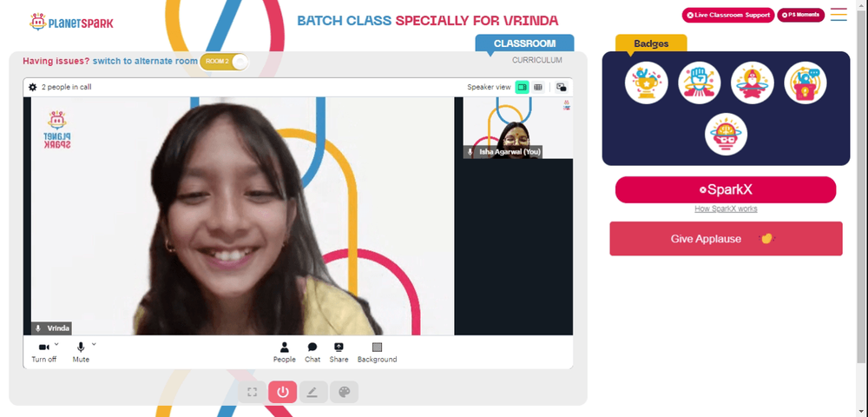The width and height of the screenshot is (868, 417).
Task: Mute the microphone icon
Action: 81,347
